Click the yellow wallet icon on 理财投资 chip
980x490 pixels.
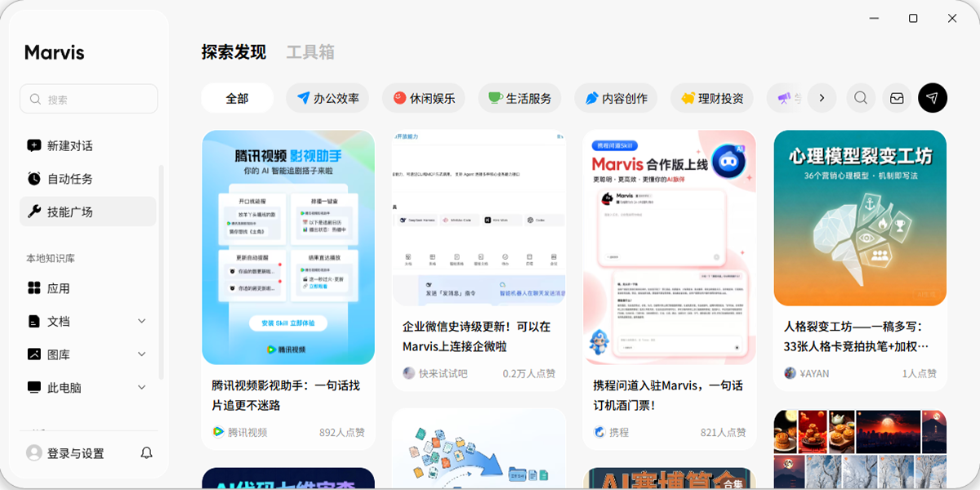tap(688, 98)
